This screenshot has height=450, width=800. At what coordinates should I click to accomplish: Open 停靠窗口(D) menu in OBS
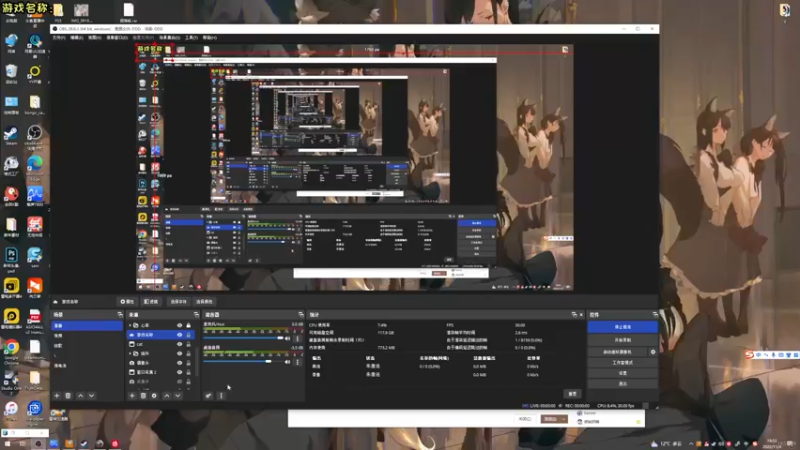coord(117,38)
